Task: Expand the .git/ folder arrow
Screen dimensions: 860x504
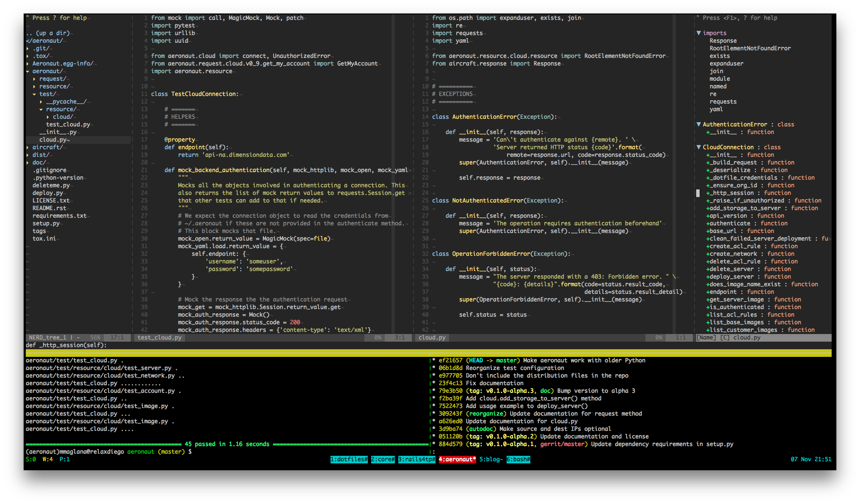Action: [28, 49]
